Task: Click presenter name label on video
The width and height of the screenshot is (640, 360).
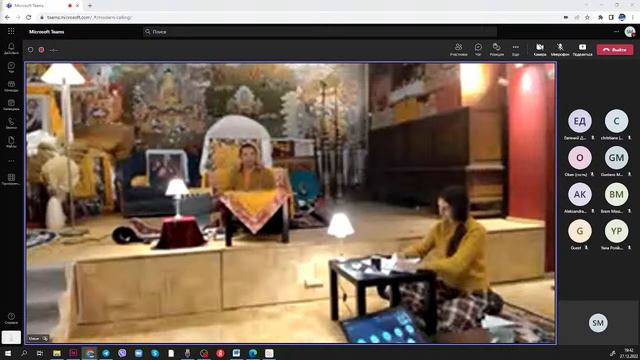Action: (38, 338)
